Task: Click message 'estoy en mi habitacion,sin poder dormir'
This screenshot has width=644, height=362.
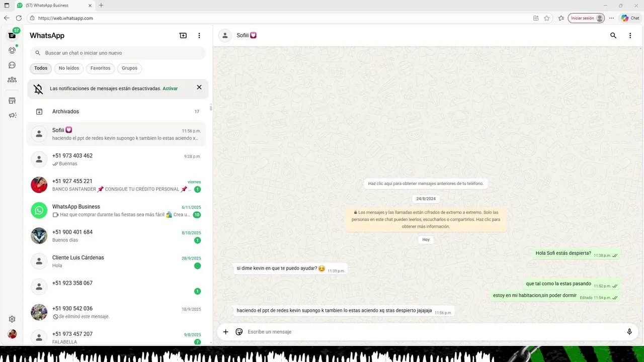Action: (555, 296)
